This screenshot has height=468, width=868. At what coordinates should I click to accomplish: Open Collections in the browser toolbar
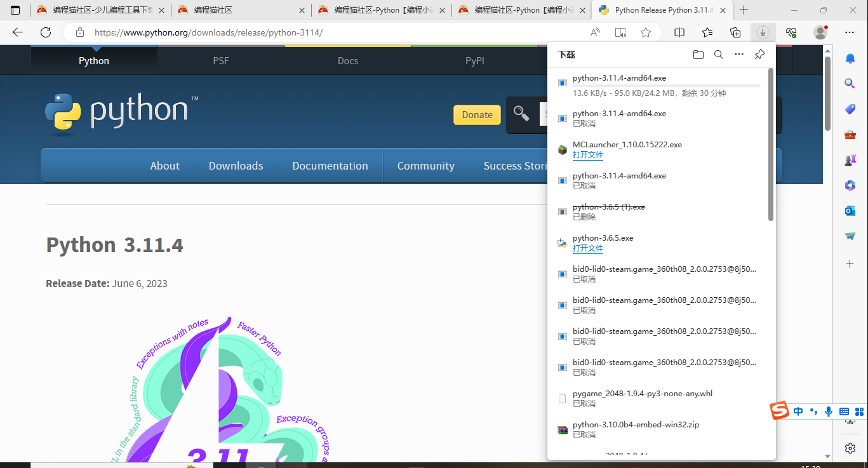pyautogui.click(x=735, y=32)
